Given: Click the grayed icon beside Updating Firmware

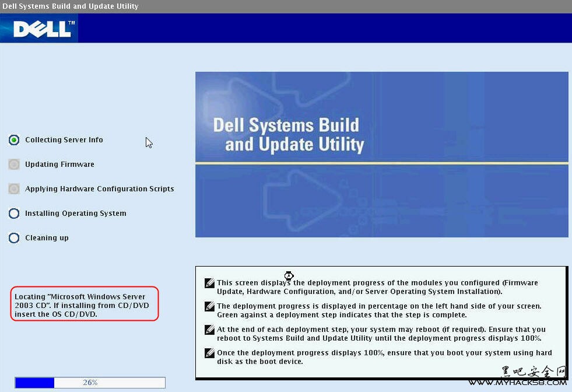Looking at the screenshot, I should click(x=14, y=164).
